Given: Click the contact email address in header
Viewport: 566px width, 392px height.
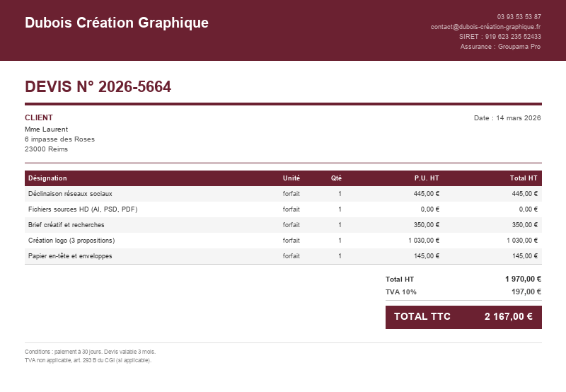Looking at the screenshot, I should [485, 27].
